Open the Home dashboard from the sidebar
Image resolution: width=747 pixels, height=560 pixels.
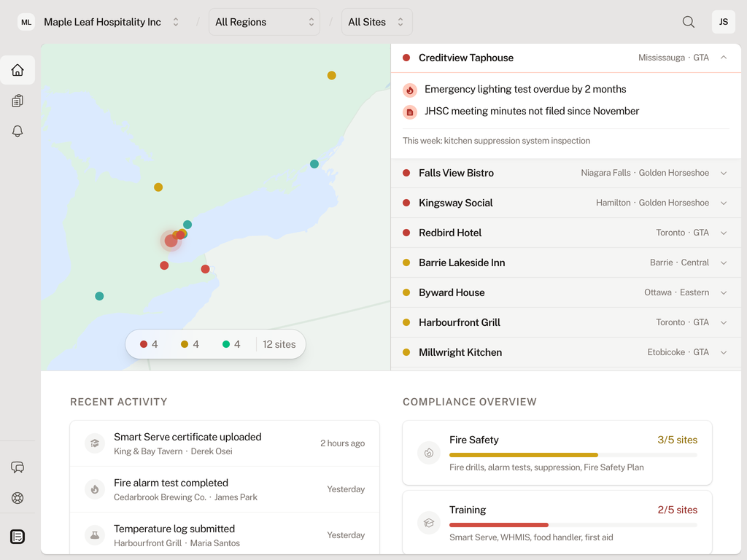[x=17, y=70]
